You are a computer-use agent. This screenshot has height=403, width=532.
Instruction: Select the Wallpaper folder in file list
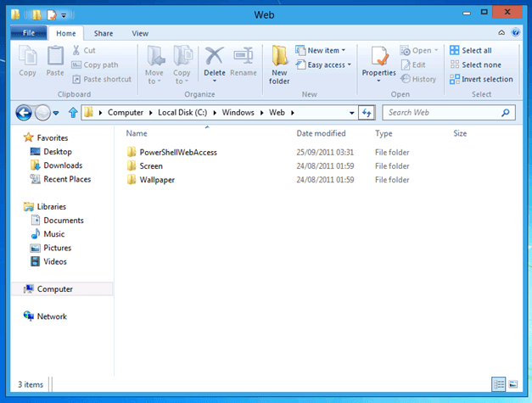[157, 180]
